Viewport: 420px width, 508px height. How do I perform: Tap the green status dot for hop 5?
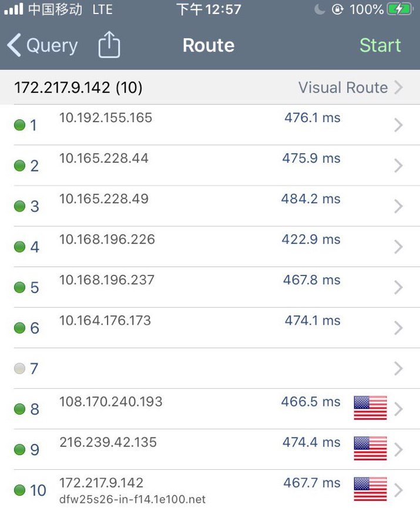[x=19, y=287]
